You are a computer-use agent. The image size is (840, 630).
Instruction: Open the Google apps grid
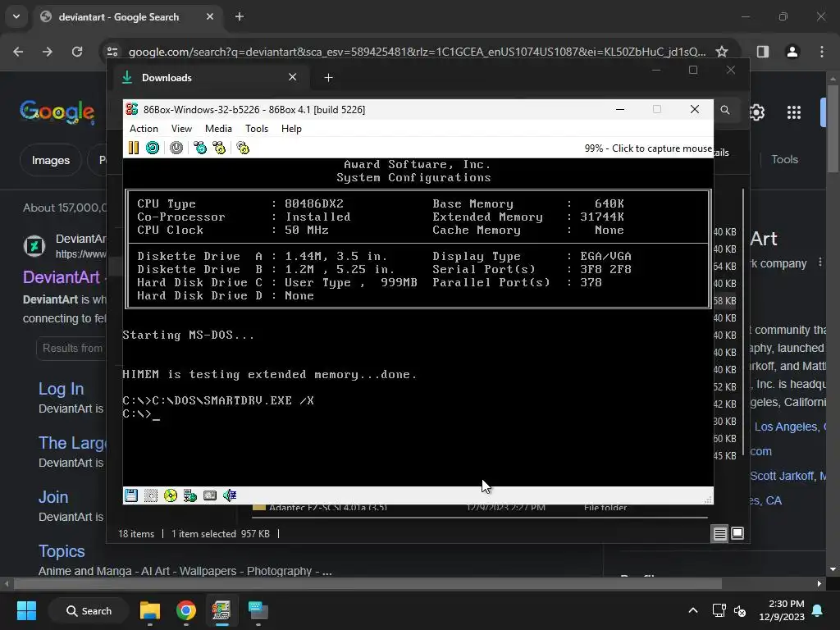click(x=794, y=112)
